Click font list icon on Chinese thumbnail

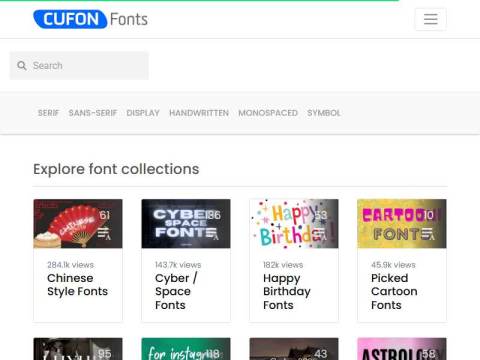[x=104, y=234]
